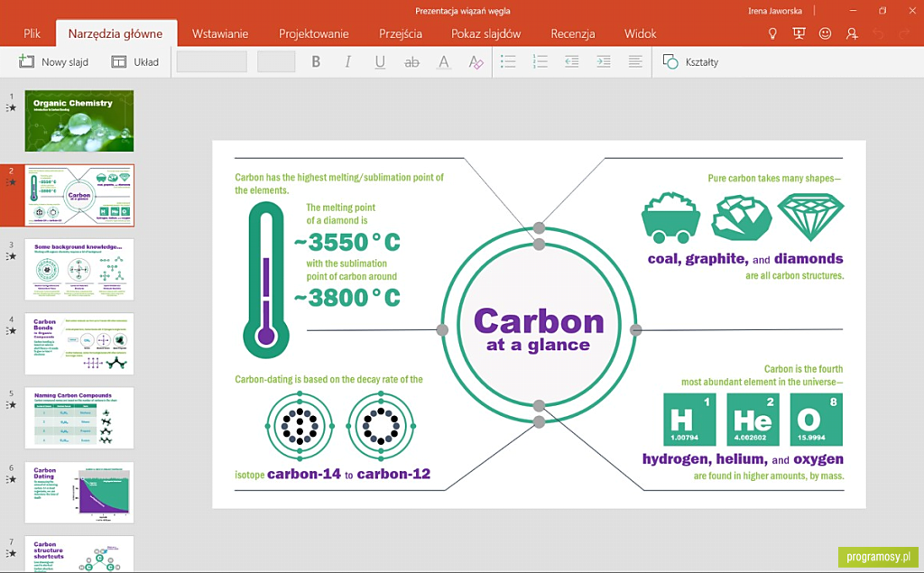Click the oxygen O element tile

pos(816,419)
